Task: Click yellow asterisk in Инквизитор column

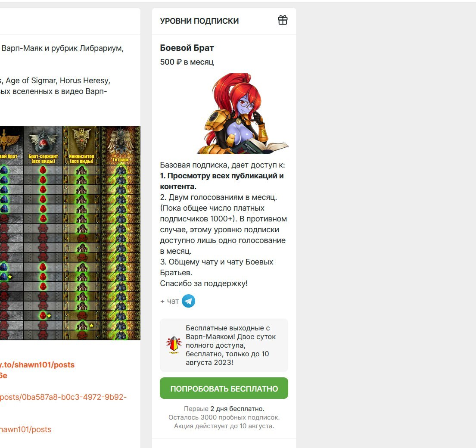Action: click(91, 326)
